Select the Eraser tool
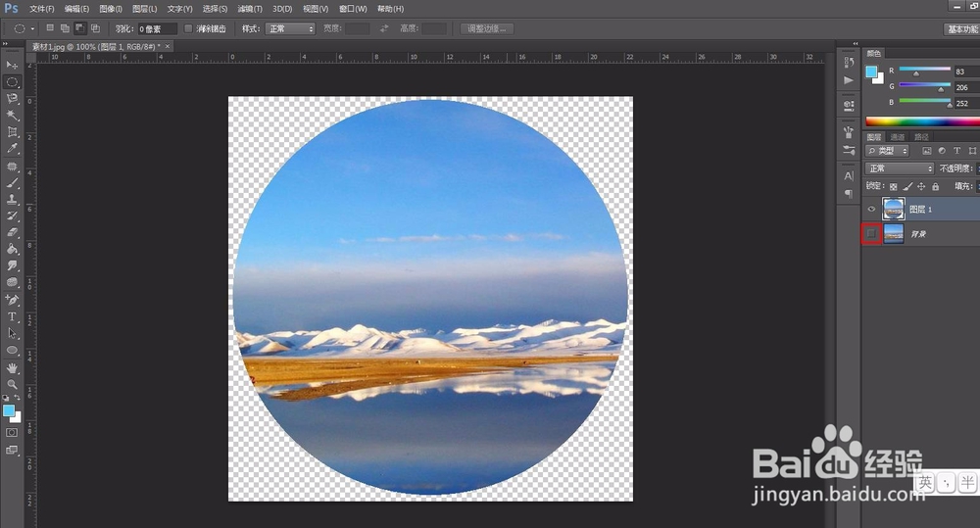The image size is (980, 528). [12, 232]
